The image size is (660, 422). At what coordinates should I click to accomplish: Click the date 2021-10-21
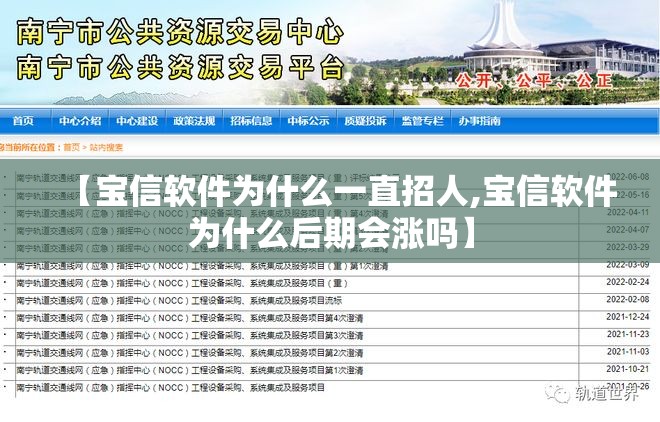click(628, 369)
